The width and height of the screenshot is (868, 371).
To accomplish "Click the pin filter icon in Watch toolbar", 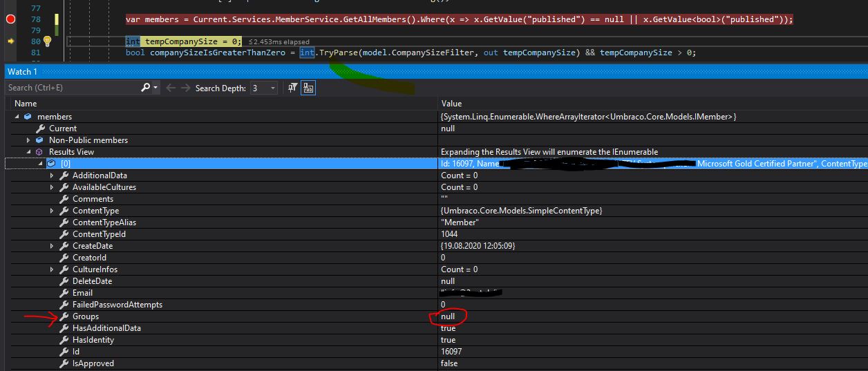I will click(x=293, y=88).
